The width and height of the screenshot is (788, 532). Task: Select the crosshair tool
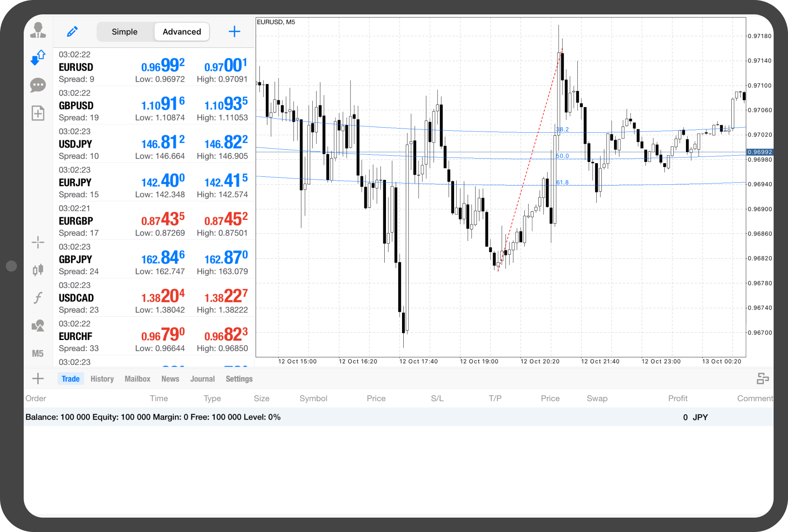[38, 242]
